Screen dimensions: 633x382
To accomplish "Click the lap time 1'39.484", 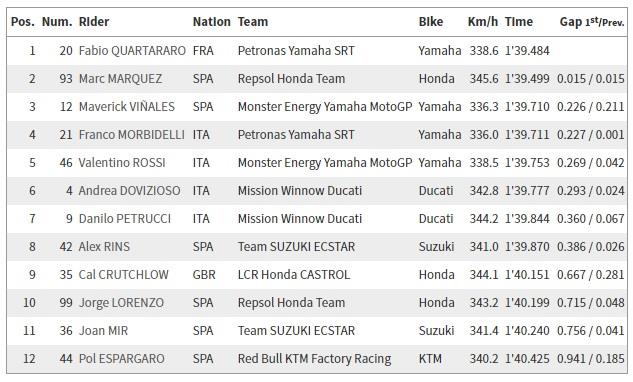I will pos(527,51).
